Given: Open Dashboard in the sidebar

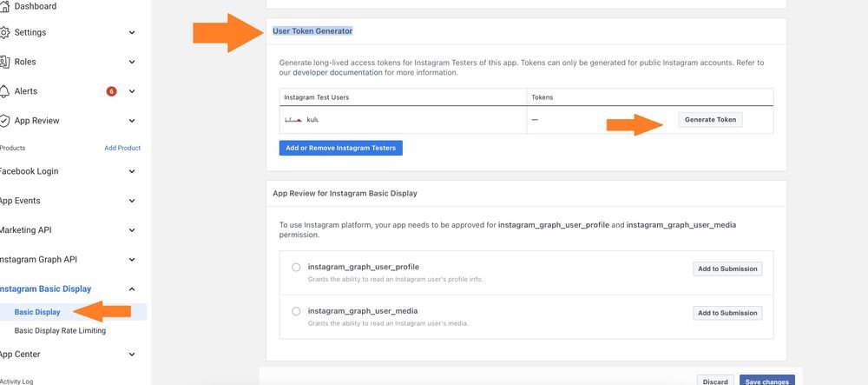Looking at the screenshot, I should [35, 7].
